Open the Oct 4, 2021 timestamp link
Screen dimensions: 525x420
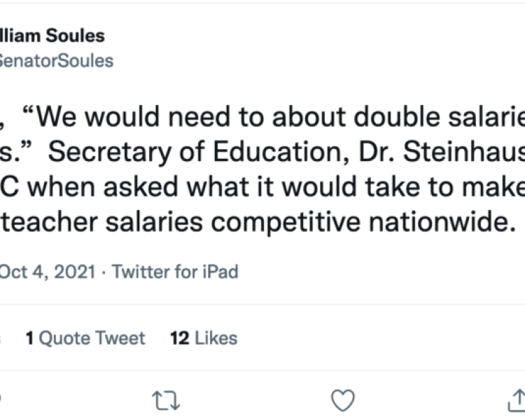click(x=47, y=272)
